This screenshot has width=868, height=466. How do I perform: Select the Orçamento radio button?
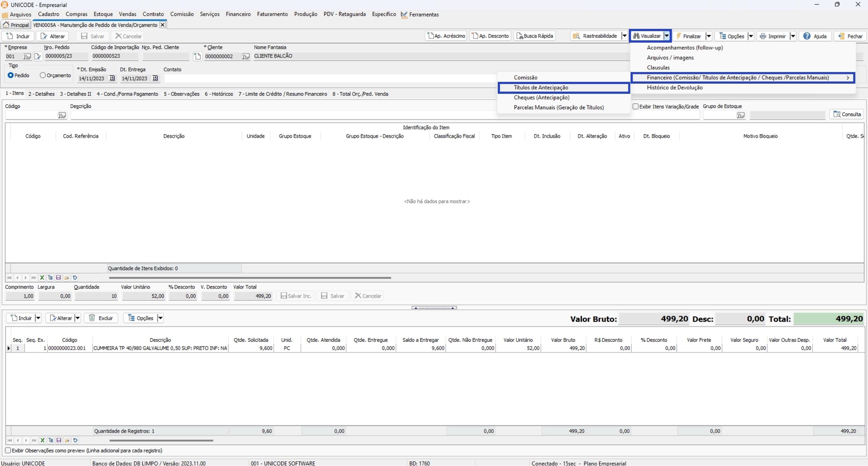point(43,75)
